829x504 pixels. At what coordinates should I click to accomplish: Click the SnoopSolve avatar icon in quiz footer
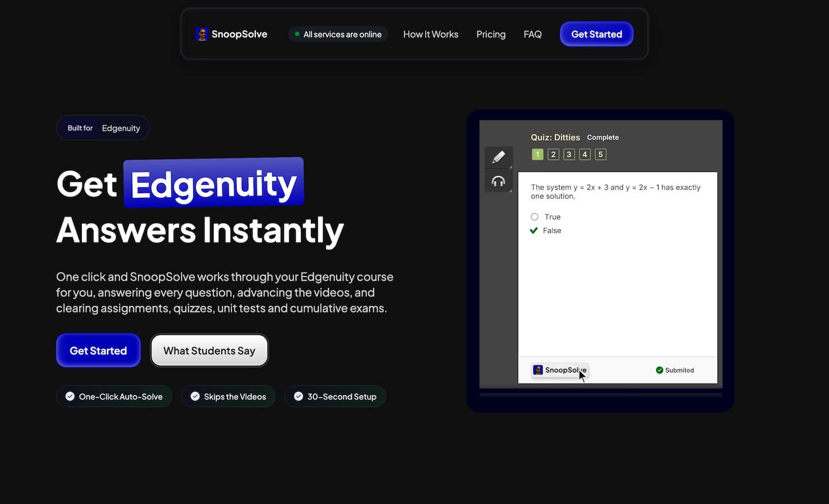click(538, 370)
